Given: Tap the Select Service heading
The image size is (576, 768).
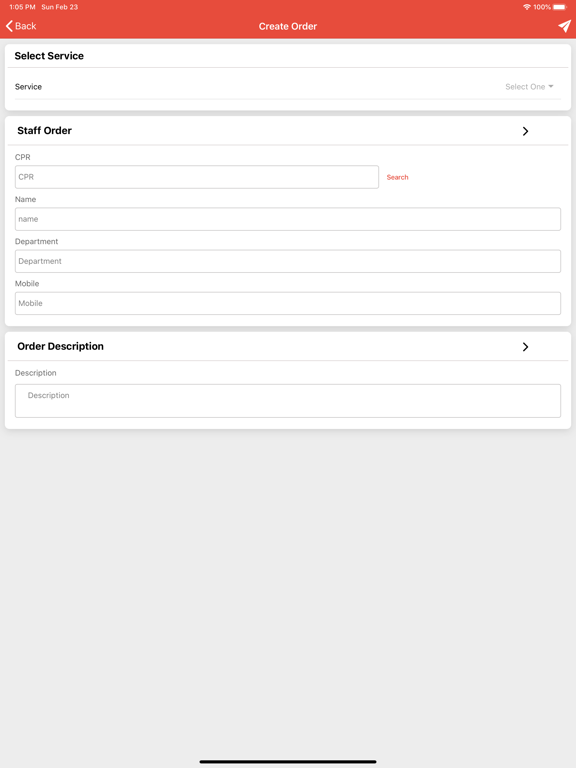Looking at the screenshot, I should click(x=49, y=56).
